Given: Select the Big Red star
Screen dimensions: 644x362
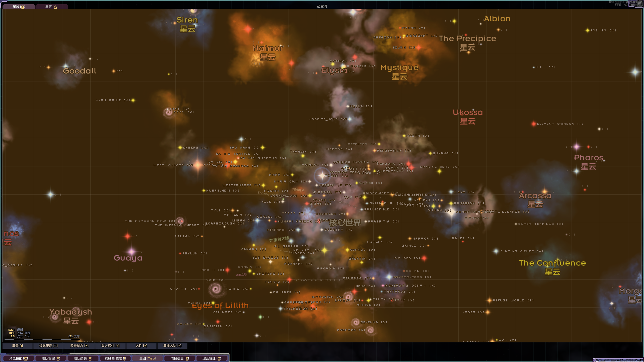Looking at the screenshot, I should pyautogui.click(x=424, y=258).
